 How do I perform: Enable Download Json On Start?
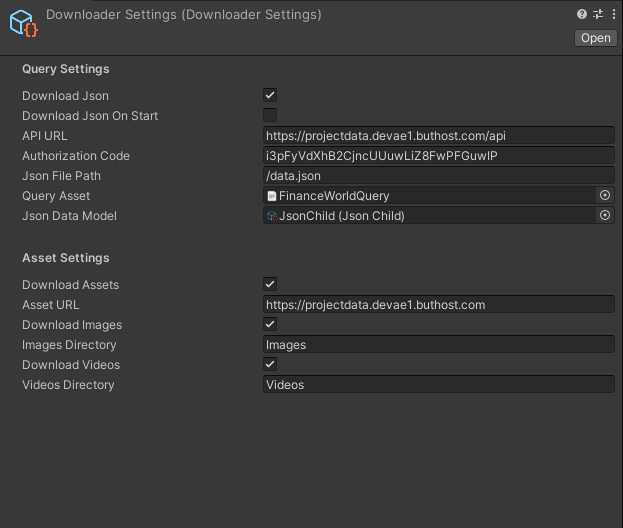[x=270, y=115]
